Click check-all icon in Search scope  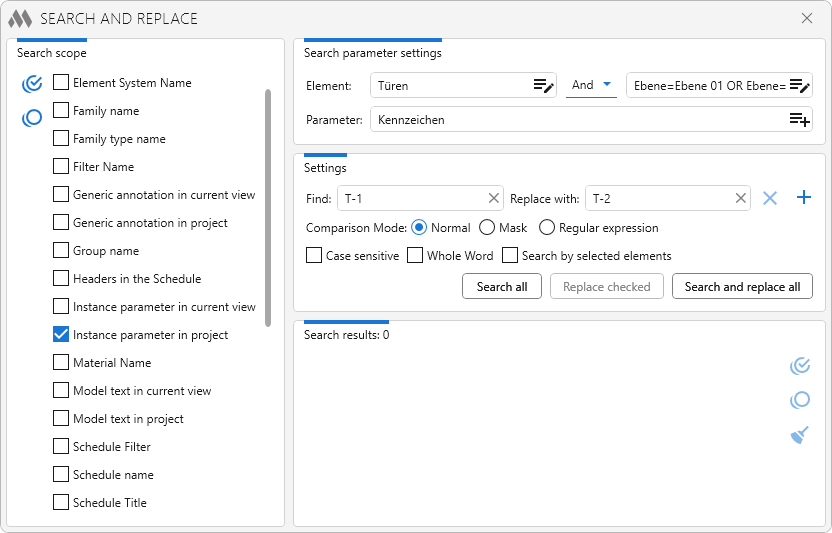pyautogui.click(x=32, y=84)
